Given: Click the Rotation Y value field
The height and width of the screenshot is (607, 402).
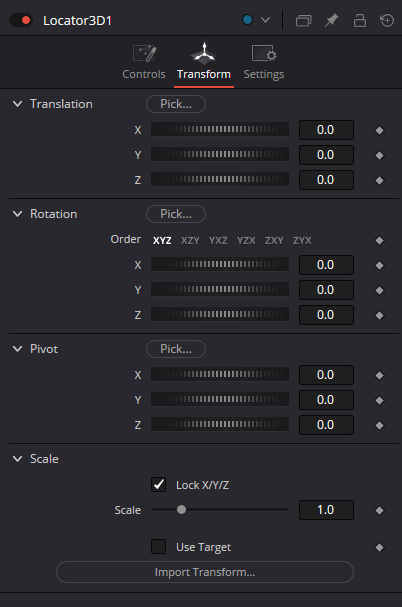Looking at the screenshot, I should (326, 290).
